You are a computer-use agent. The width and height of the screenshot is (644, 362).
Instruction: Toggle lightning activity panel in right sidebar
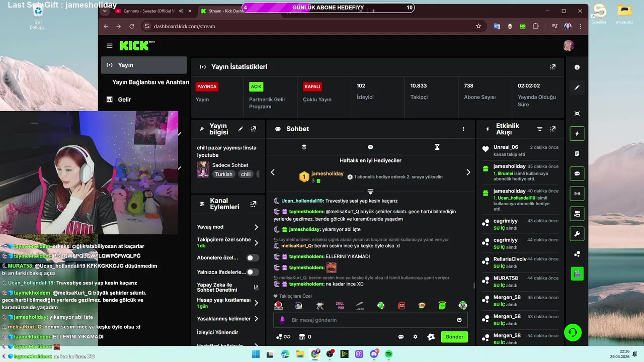point(577,133)
